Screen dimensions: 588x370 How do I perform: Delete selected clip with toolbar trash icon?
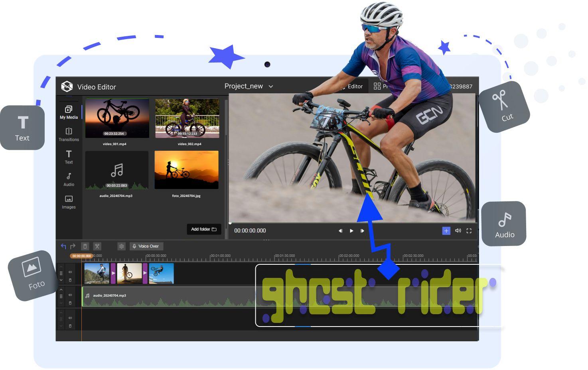(x=85, y=246)
